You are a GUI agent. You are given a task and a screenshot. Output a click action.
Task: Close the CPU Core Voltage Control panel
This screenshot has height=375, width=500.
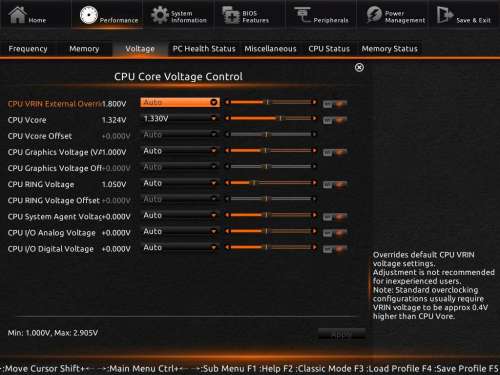click(x=359, y=67)
